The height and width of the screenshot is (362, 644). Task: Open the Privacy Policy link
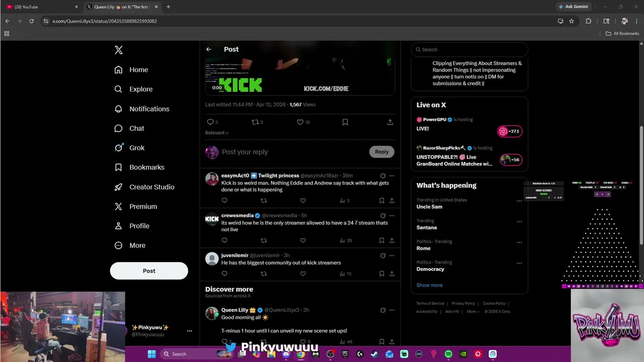tap(463, 304)
